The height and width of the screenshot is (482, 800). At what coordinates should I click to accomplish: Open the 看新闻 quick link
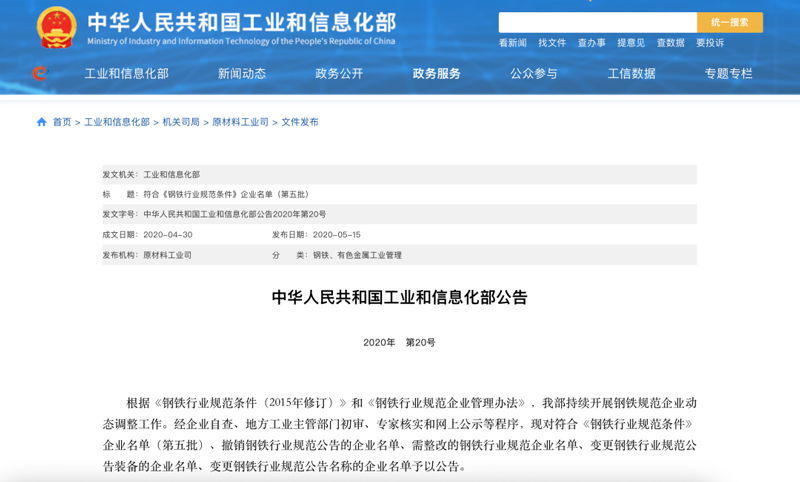[512, 43]
